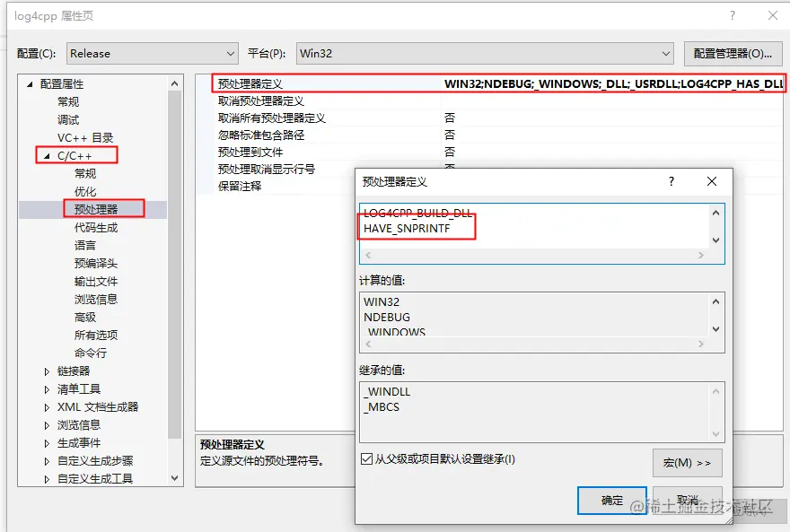790x532 pixels.
Task: Select the 高级 tree item
Action: 85,317
